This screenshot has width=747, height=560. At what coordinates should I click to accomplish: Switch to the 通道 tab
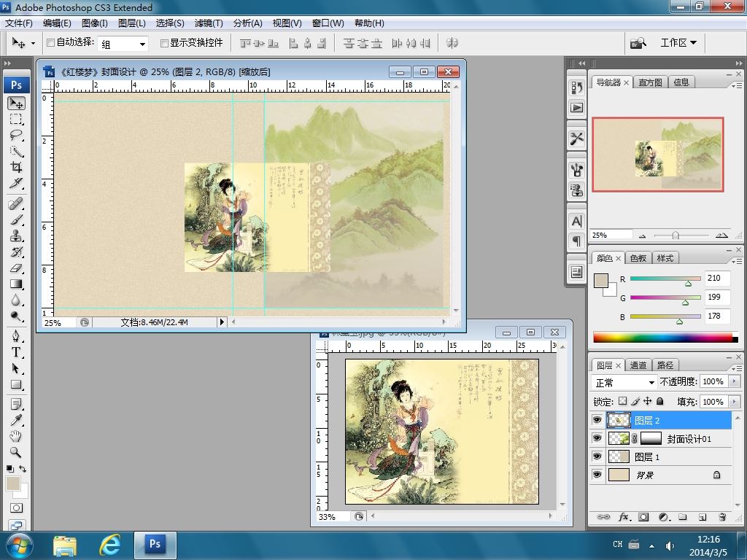click(638, 365)
